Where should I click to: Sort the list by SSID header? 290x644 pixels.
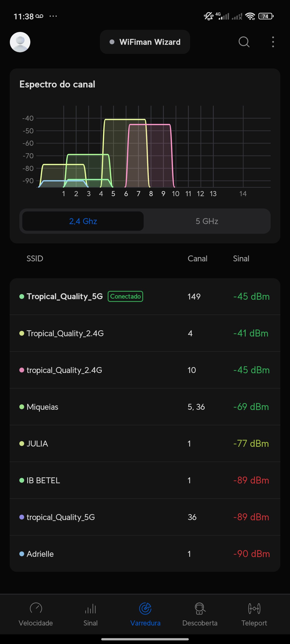[35, 259]
